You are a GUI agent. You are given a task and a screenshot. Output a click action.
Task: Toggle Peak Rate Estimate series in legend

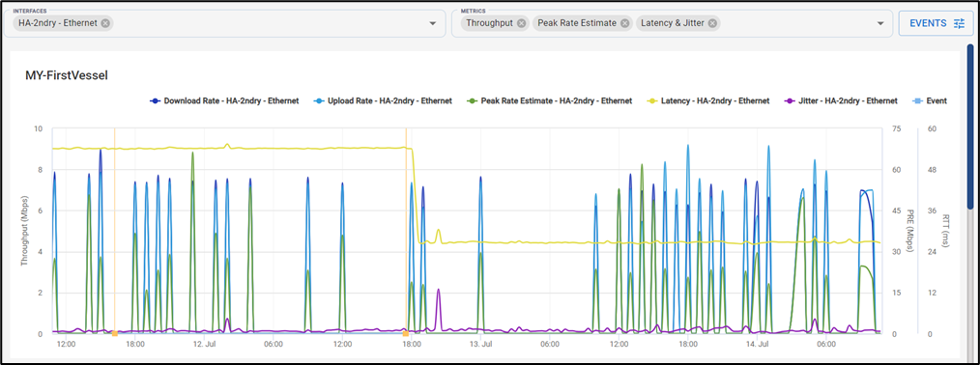click(549, 100)
